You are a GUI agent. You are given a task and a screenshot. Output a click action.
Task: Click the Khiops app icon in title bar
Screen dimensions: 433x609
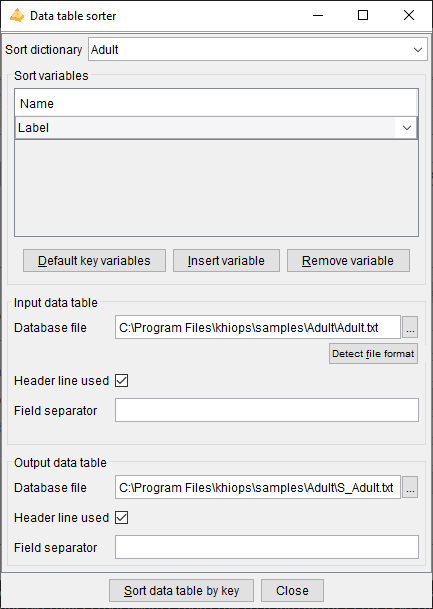coord(17,16)
